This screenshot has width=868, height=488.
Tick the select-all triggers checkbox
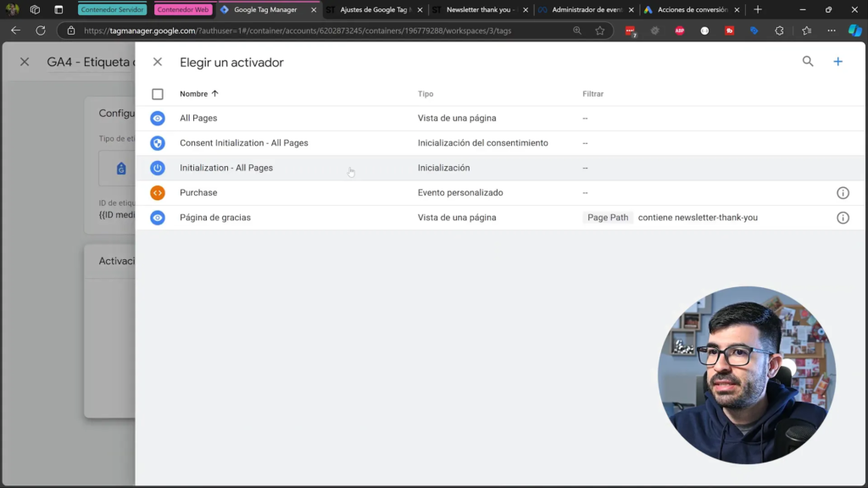click(157, 94)
